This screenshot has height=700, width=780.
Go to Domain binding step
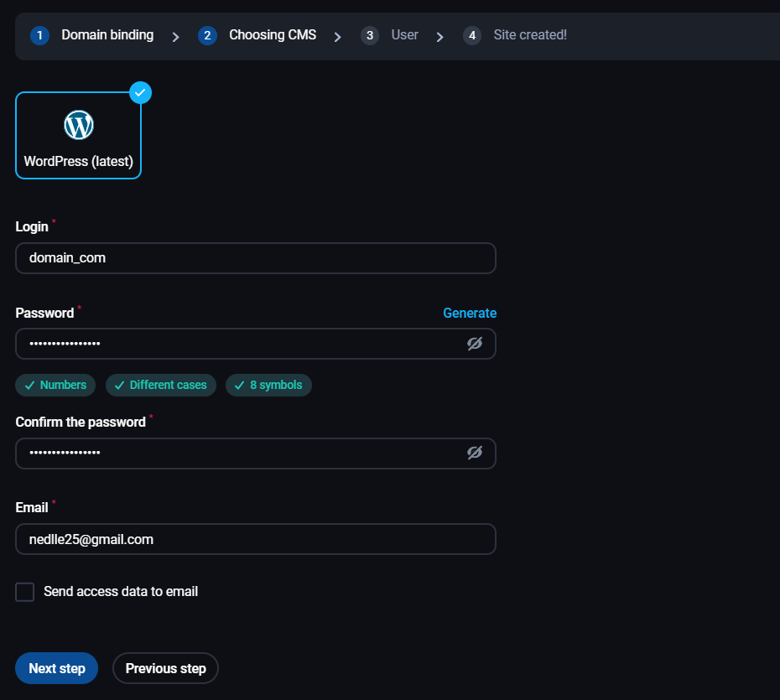click(107, 35)
